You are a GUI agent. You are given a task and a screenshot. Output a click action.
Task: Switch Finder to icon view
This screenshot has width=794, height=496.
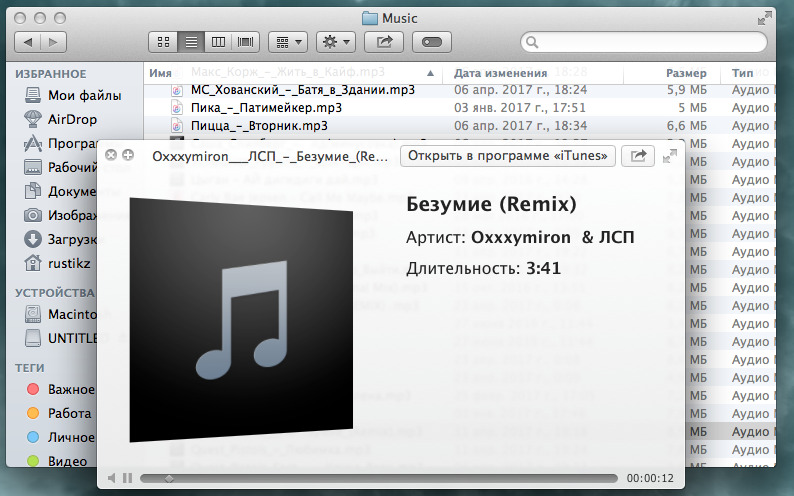coord(163,42)
